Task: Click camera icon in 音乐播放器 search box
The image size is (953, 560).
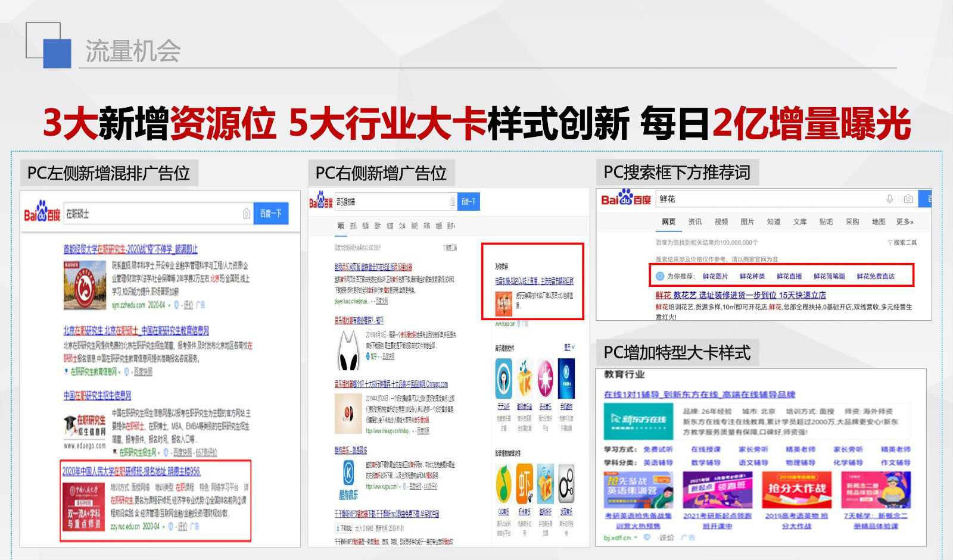Action: click(453, 202)
